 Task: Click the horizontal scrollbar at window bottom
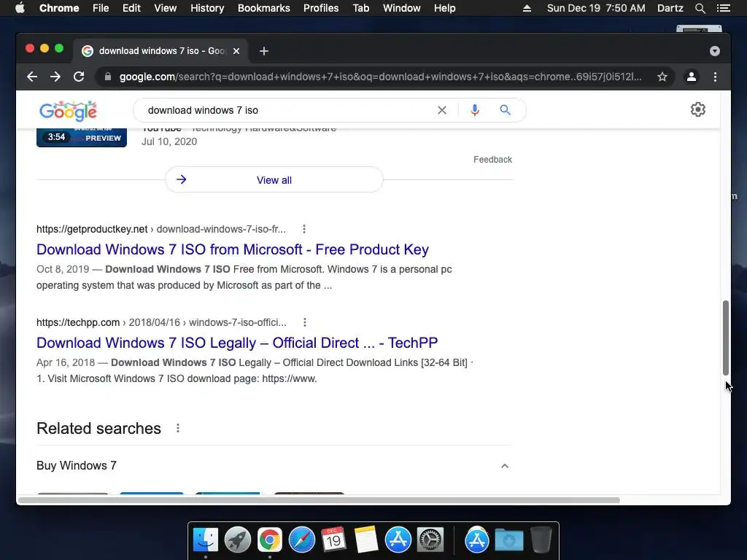[x=319, y=500]
